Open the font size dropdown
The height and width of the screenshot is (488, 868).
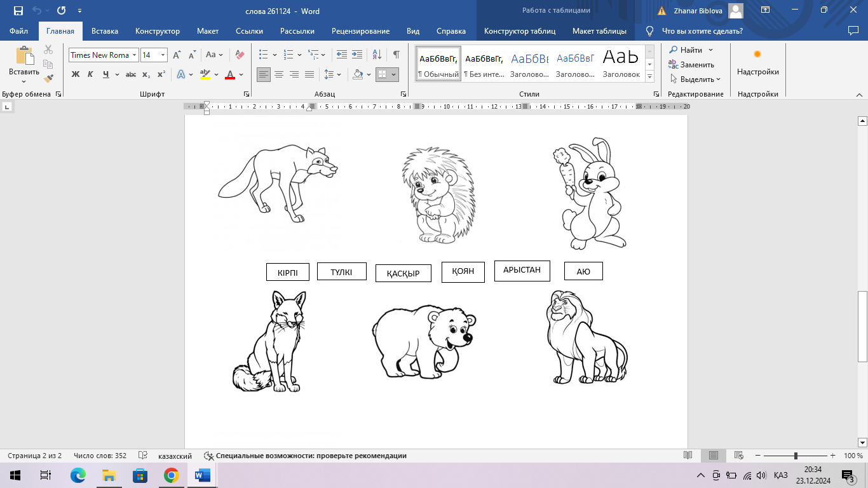pos(163,55)
